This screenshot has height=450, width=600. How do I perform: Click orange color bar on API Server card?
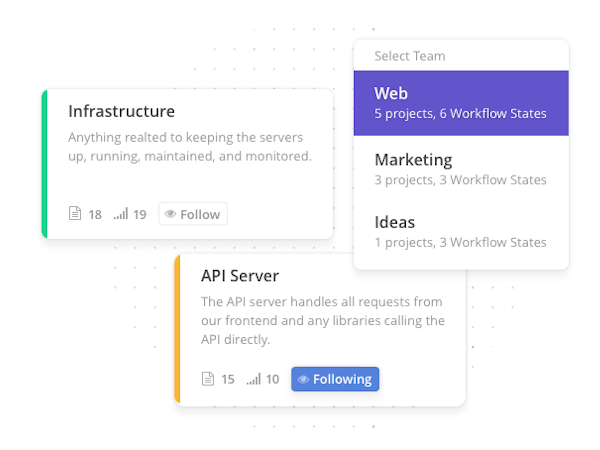177,329
